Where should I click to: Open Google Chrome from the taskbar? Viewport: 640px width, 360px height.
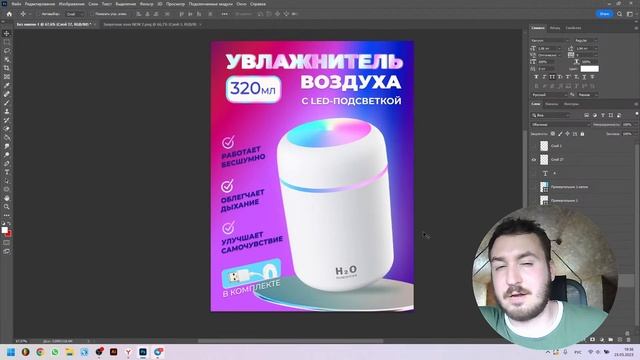(x=40, y=352)
